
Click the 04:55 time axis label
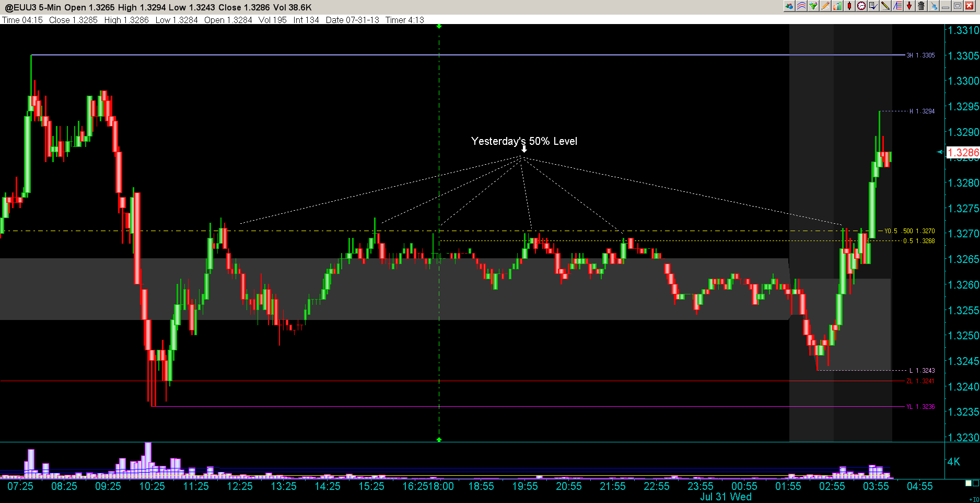click(920, 486)
